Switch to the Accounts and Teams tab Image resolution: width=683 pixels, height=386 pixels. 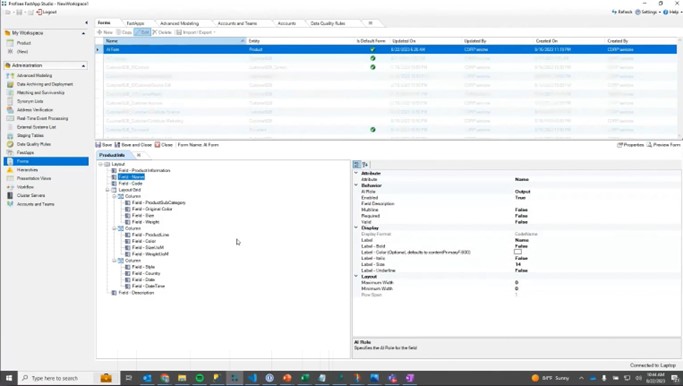[237, 23]
